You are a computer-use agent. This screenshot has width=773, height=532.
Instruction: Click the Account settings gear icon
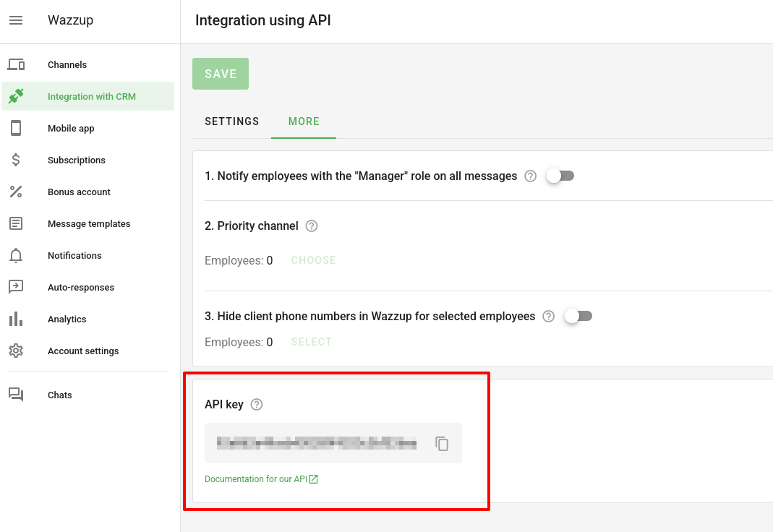tap(16, 351)
